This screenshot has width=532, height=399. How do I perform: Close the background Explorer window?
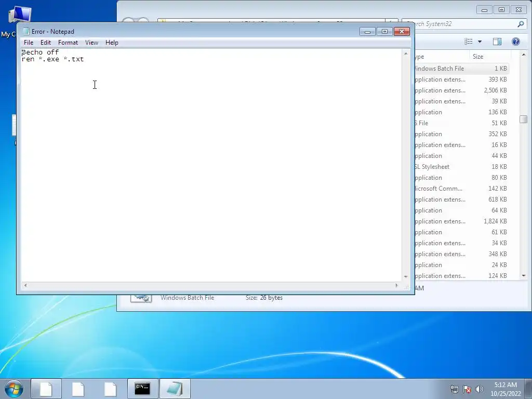(519, 10)
